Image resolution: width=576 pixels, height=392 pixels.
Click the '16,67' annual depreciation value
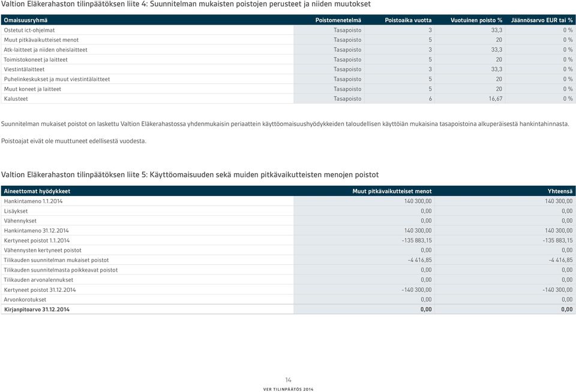[x=495, y=99]
